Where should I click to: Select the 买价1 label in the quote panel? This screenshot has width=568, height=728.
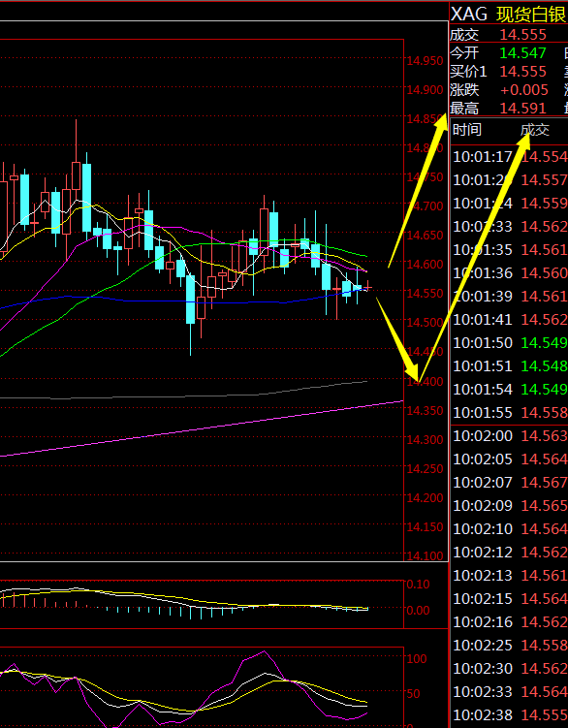pos(468,72)
